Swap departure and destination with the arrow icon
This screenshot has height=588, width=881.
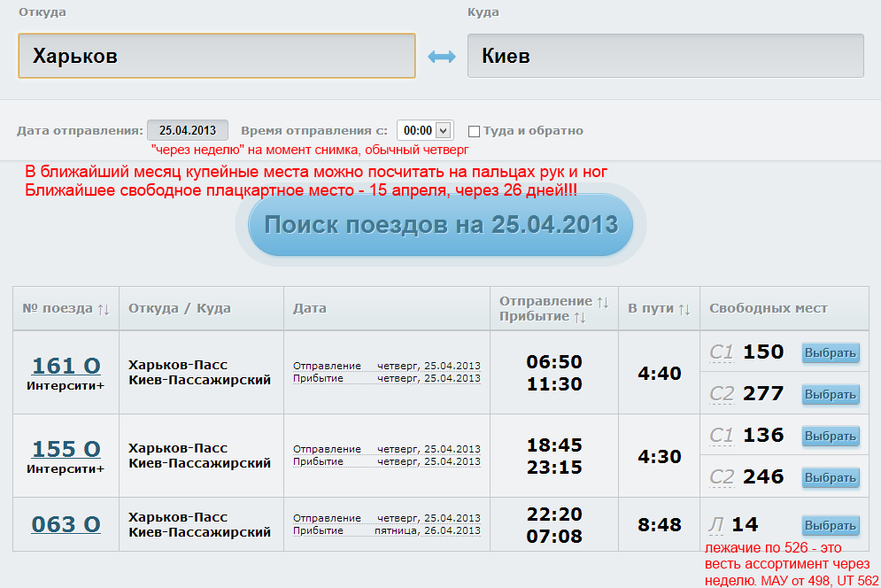[441, 57]
